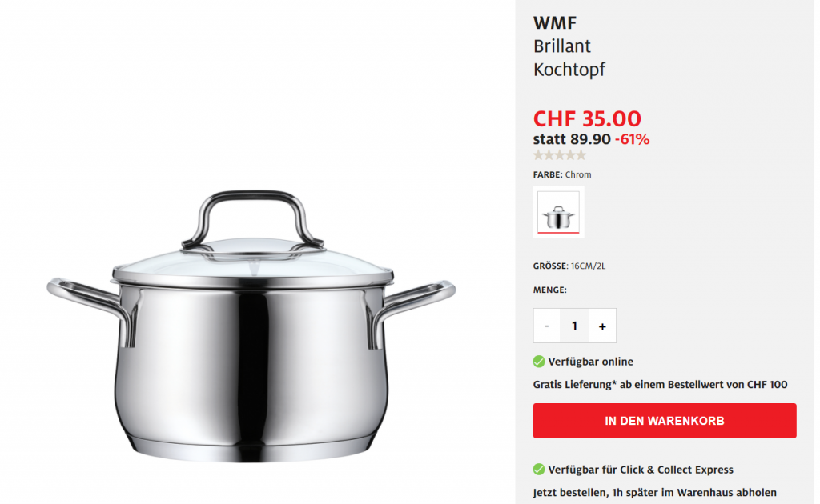
Task: Decrease quantity with the minus button
Action: [x=547, y=326]
